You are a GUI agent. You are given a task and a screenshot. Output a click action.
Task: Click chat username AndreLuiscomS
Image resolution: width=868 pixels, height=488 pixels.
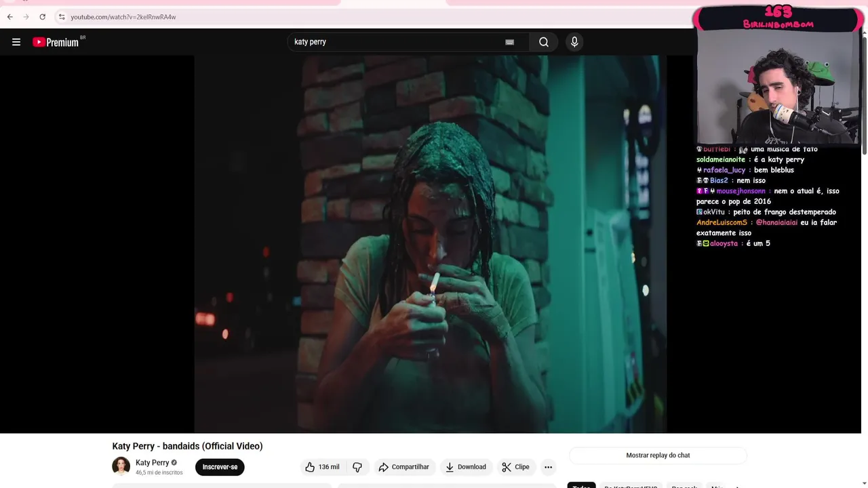coord(722,222)
